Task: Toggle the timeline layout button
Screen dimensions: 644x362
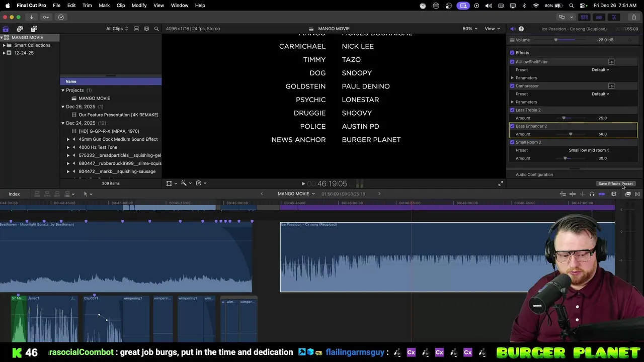Action: click(x=599, y=17)
